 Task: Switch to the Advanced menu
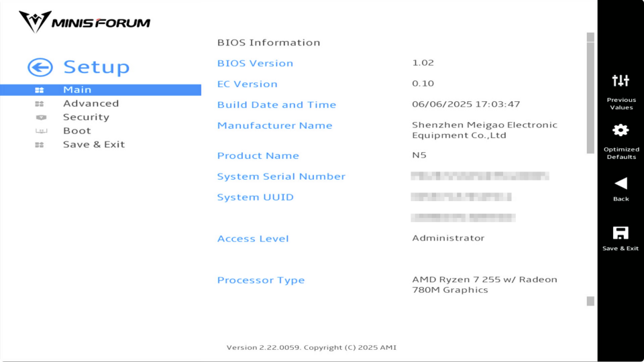(x=91, y=103)
